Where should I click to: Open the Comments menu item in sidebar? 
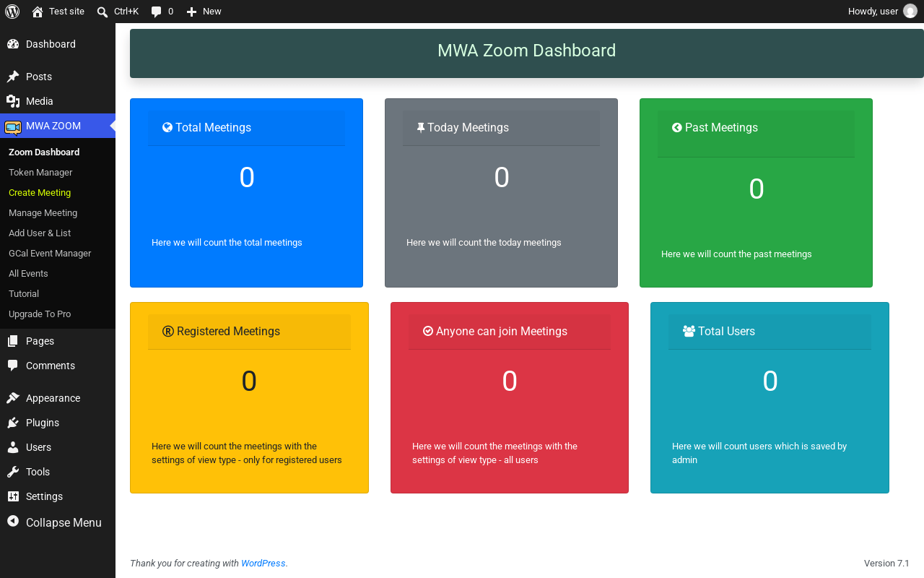point(58,366)
